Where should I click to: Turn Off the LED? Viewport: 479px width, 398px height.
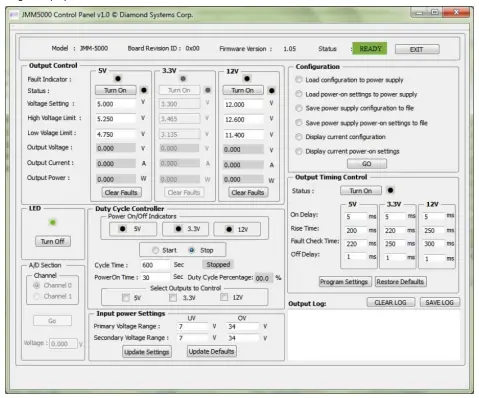[x=53, y=241]
